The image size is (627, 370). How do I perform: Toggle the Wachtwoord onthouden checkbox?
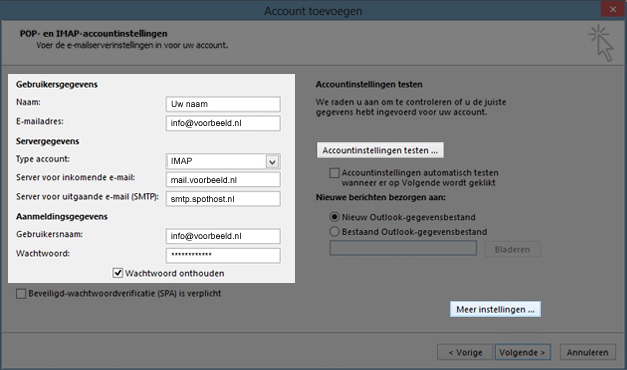tap(118, 273)
